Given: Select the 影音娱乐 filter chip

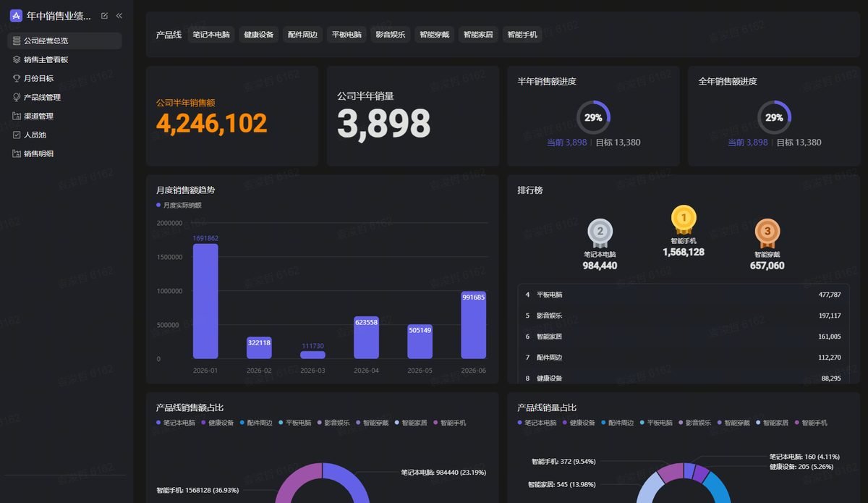Looking at the screenshot, I should point(391,34).
